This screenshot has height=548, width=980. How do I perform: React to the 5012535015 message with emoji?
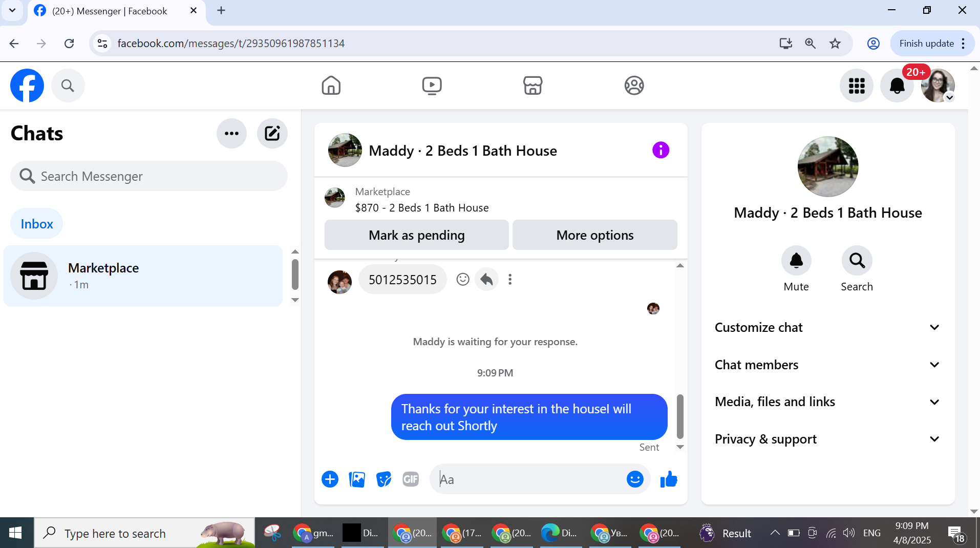pyautogui.click(x=463, y=279)
